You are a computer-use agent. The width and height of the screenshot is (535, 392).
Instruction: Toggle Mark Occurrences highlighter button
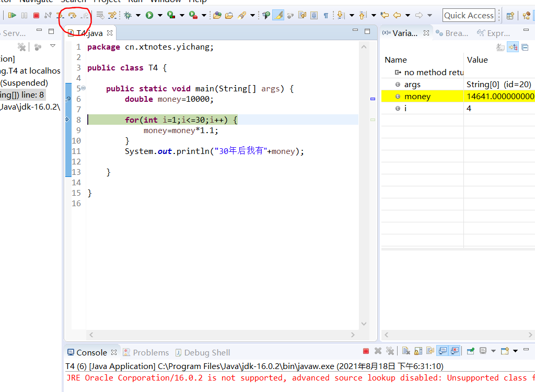278,15
